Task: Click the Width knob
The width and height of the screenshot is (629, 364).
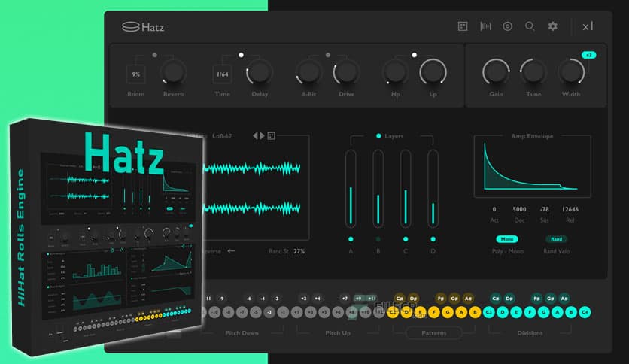Action: coord(571,72)
